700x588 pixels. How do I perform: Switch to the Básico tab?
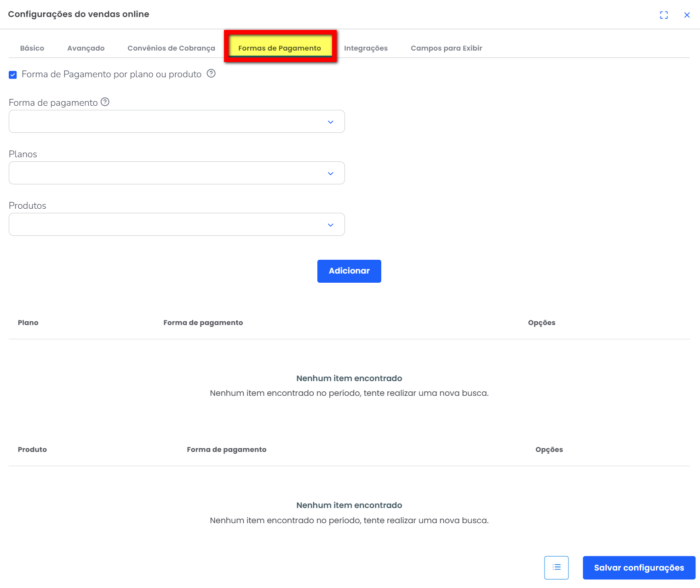tap(32, 48)
